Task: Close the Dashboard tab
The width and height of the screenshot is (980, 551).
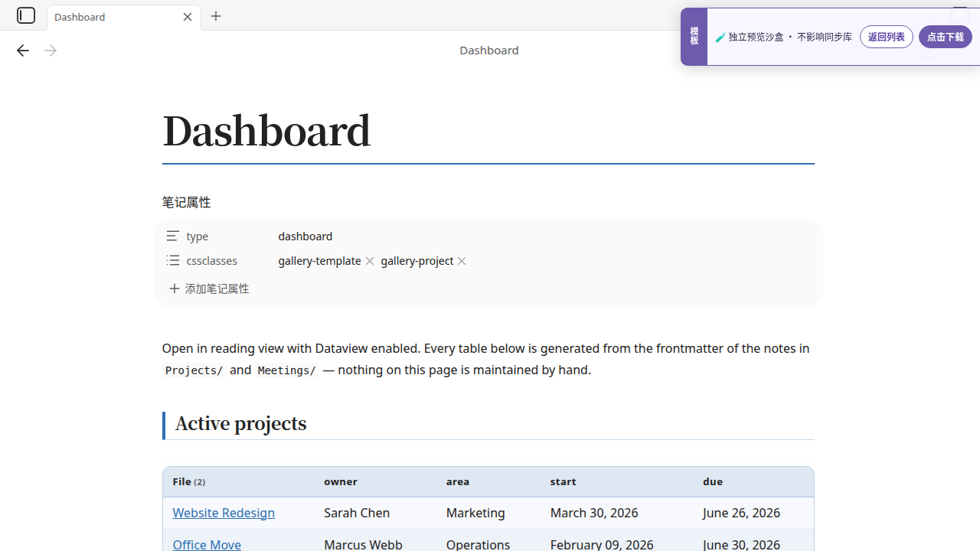Action: pyautogui.click(x=188, y=17)
